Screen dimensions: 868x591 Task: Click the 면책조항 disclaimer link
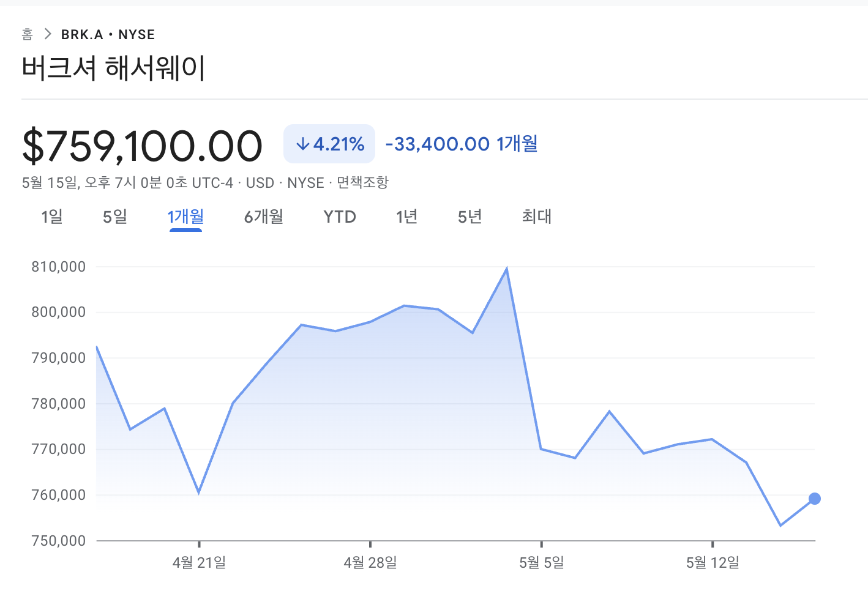pyautogui.click(x=362, y=182)
